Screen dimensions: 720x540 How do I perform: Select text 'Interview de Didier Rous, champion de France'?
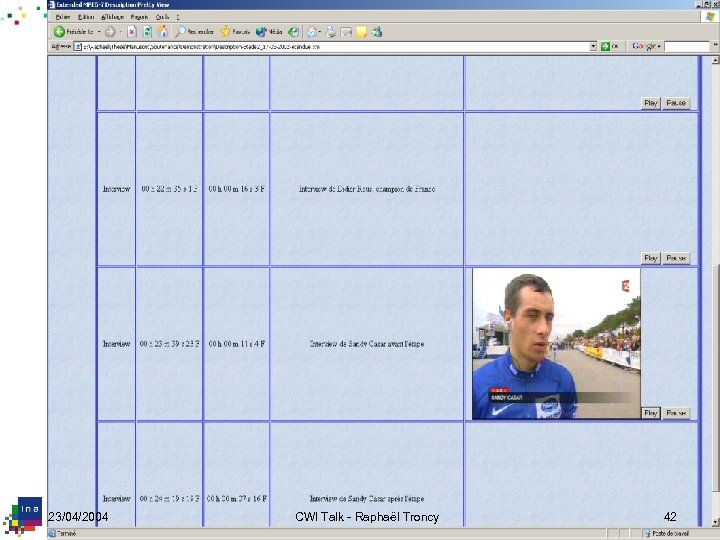(367, 189)
